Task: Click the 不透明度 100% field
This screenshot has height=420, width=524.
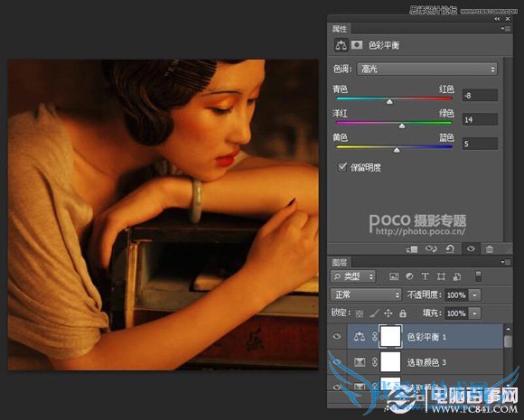Action: (x=456, y=295)
